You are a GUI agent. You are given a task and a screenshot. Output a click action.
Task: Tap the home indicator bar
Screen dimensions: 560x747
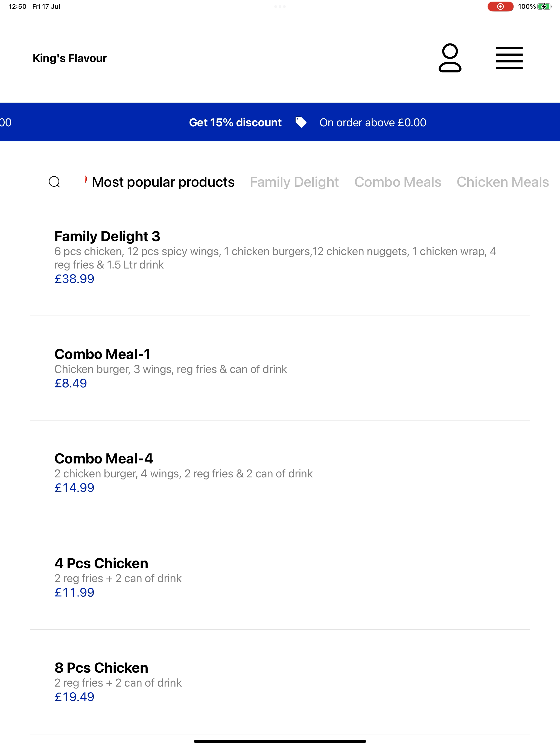point(280,741)
